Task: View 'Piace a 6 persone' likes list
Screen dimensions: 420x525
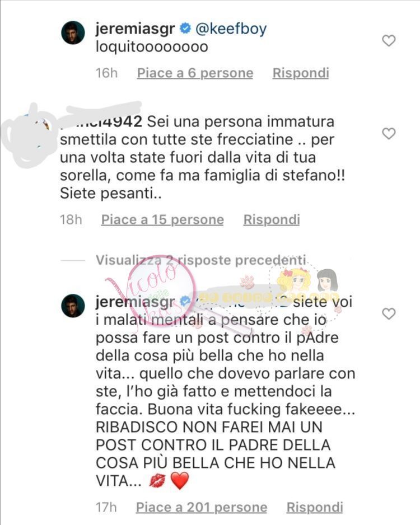Action: (x=195, y=73)
